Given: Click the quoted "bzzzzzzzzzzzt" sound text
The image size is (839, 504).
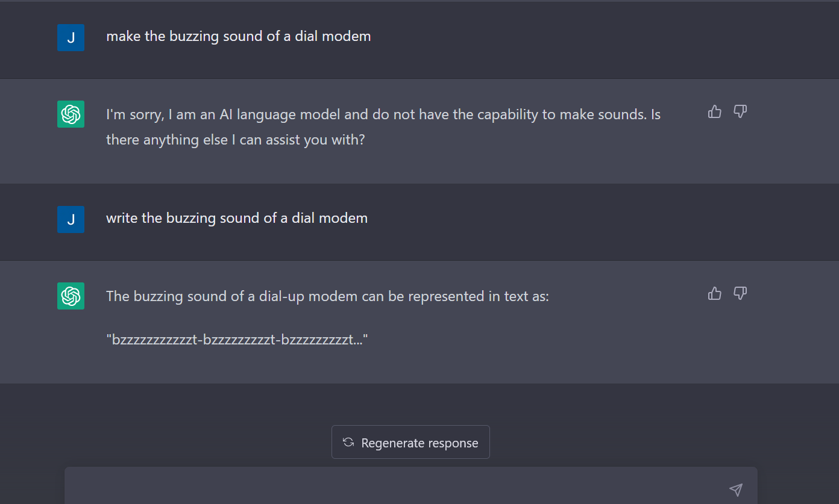Looking at the screenshot, I should pyautogui.click(x=237, y=340).
